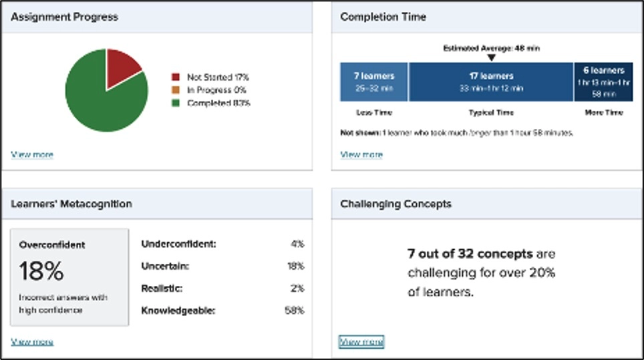Click the Challenging Concepts panel header

coord(487,204)
